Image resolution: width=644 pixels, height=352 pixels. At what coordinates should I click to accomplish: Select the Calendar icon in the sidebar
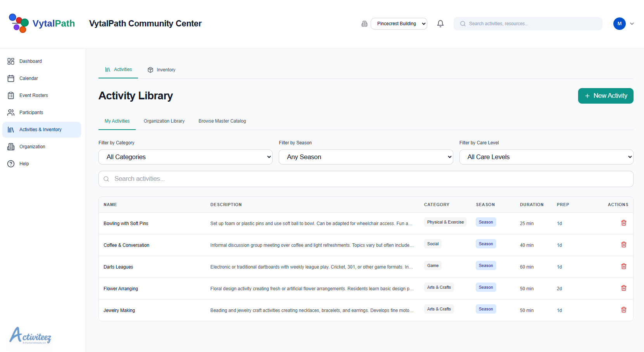tap(11, 78)
